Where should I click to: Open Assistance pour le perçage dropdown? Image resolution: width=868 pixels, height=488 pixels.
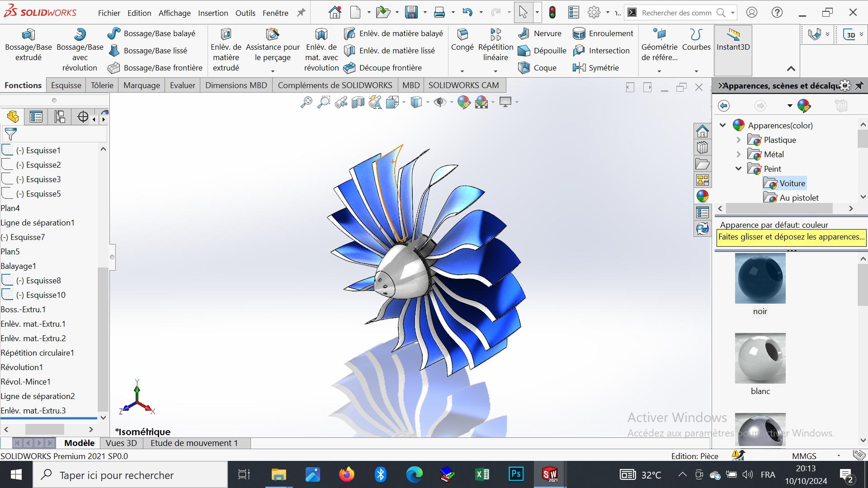point(273,71)
